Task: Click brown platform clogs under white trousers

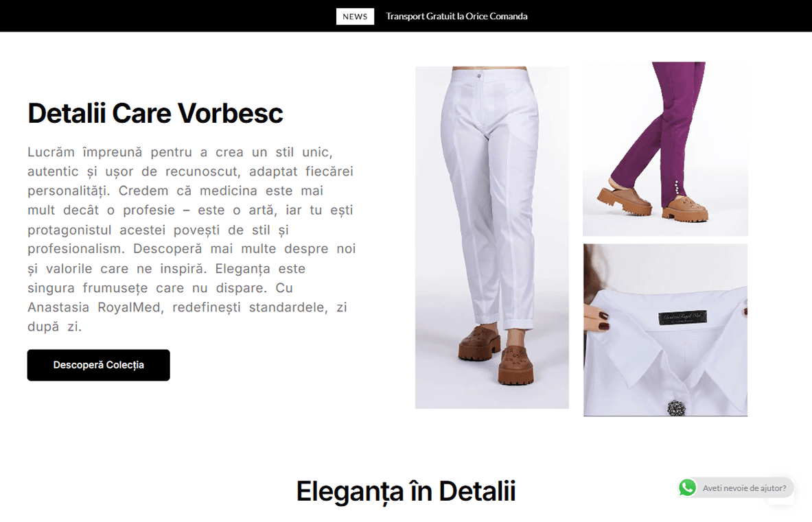Action: pos(496,355)
